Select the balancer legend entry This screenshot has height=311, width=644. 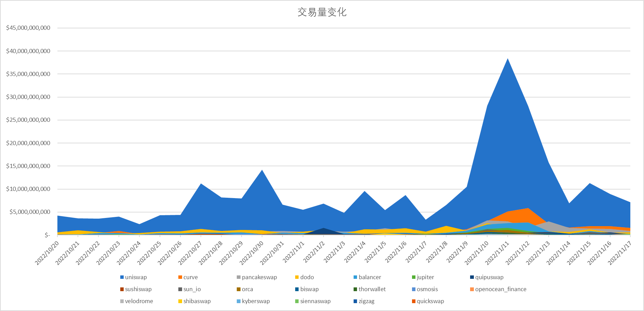[367, 277]
